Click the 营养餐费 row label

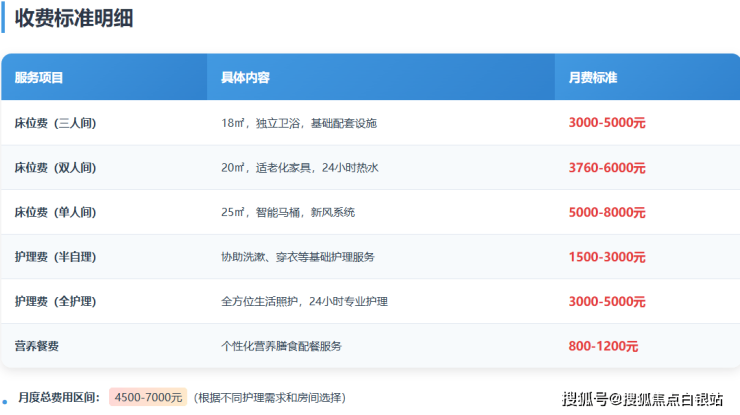35,346
